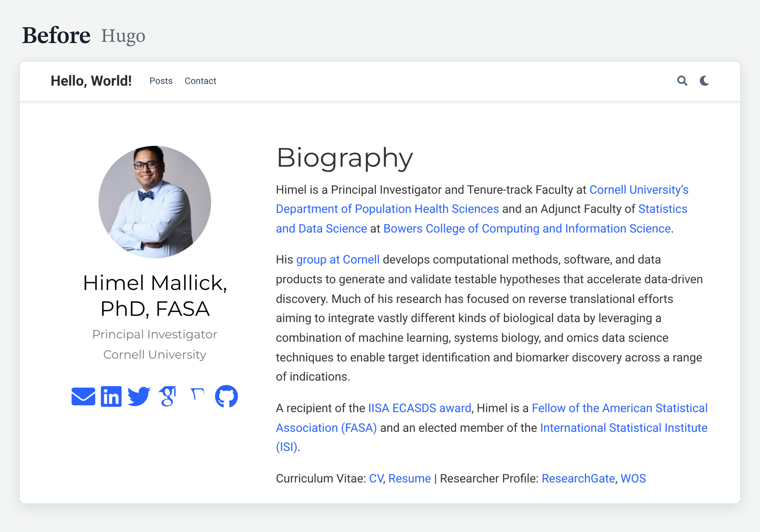
Task: Open the search magnifier icon
Action: tap(682, 81)
